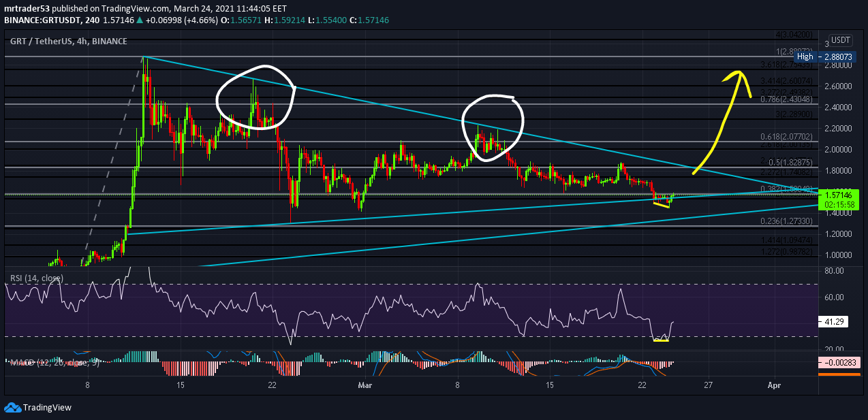Click the 2.00000 price axis tick
The image size is (868, 420).
click(839, 149)
